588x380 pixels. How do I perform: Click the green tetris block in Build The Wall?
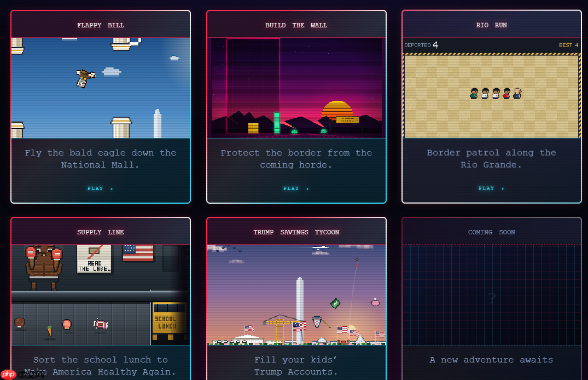click(277, 123)
